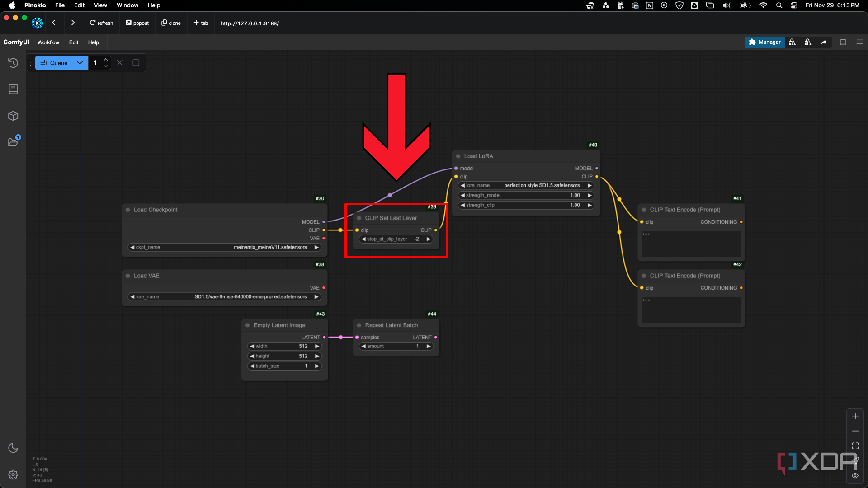
Task: Open the Queue options dropdown arrow
Action: [x=80, y=63]
